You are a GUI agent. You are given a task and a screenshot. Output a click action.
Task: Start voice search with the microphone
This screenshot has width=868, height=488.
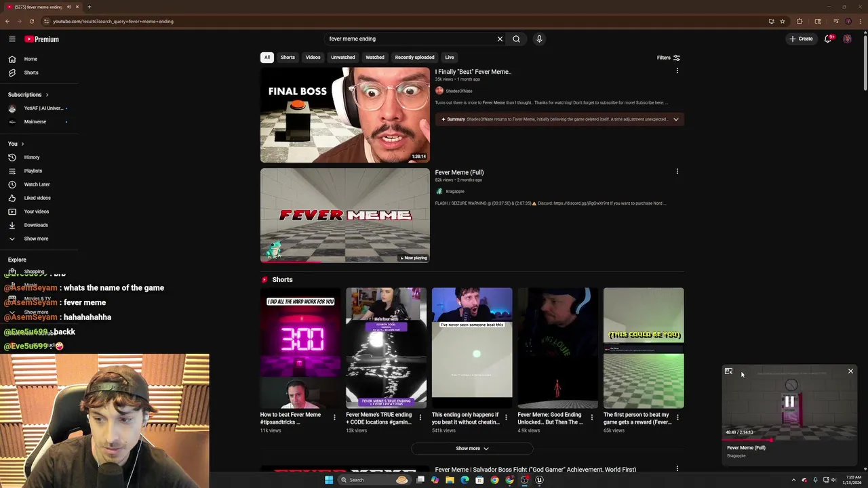click(x=539, y=39)
